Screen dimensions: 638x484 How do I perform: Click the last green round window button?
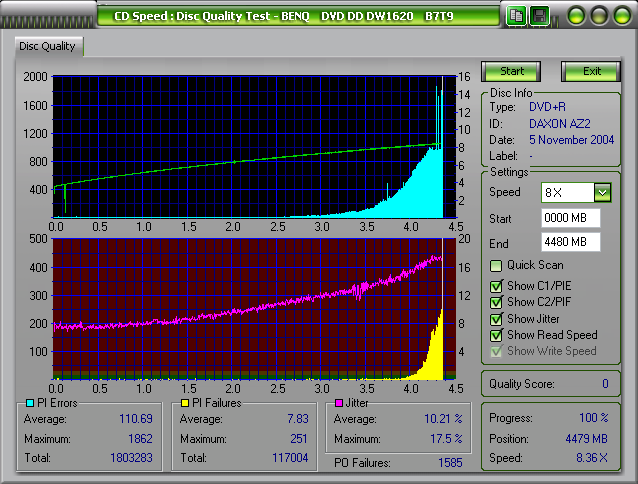click(622, 16)
